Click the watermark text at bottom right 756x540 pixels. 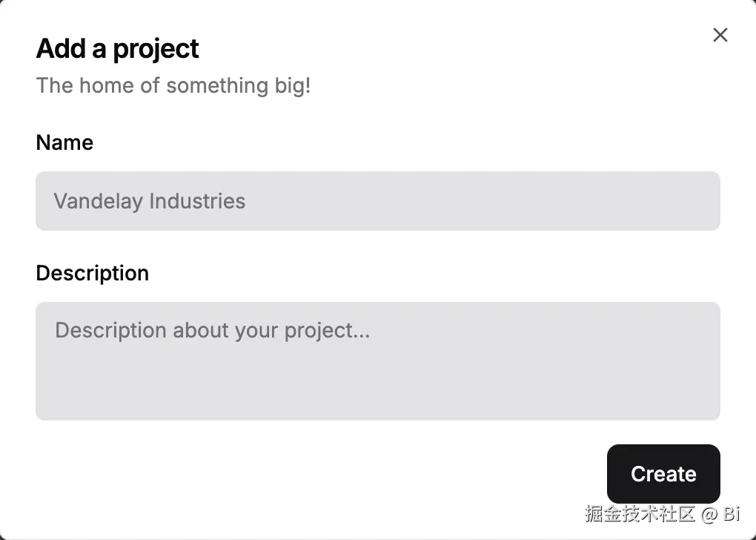(x=663, y=513)
